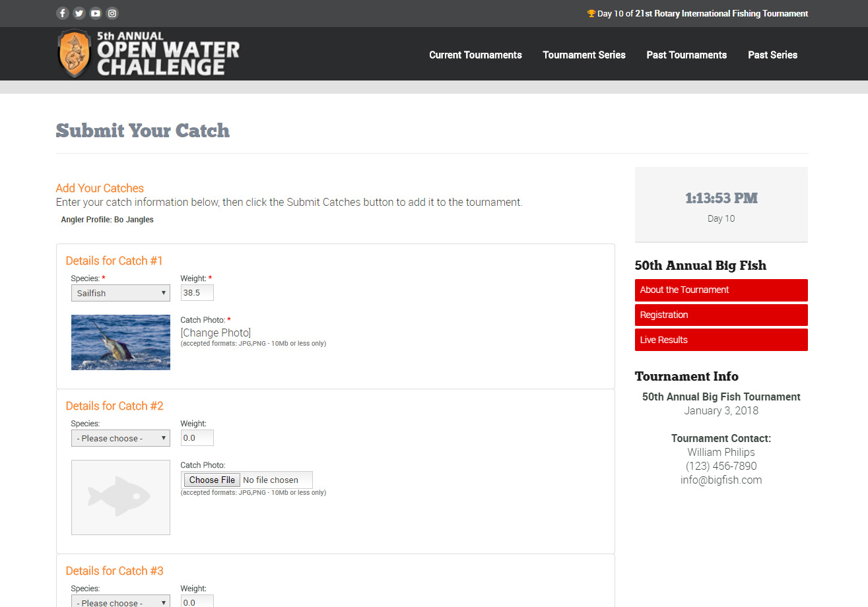Open the Species dropdown for Catch #2
The height and width of the screenshot is (607, 868).
coord(120,438)
